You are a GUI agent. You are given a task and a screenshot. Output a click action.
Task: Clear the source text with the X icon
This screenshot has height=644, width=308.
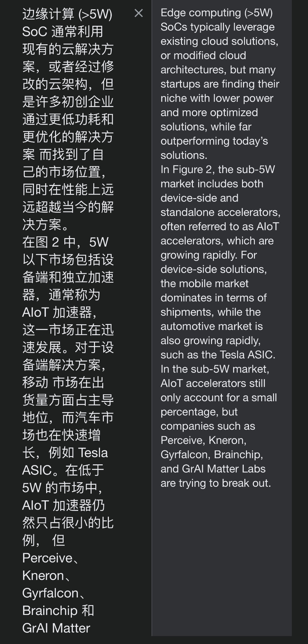point(139,13)
